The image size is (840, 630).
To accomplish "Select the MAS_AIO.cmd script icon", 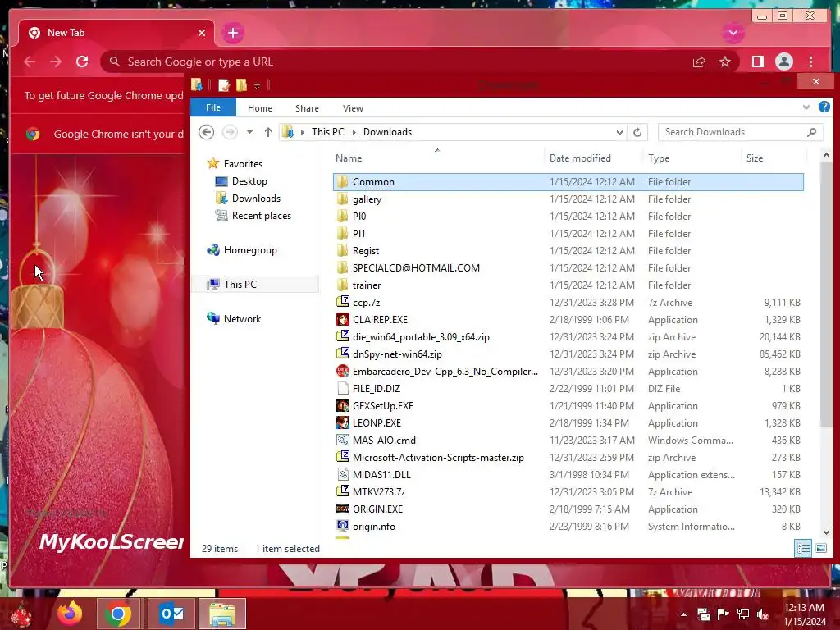I will coord(343,441).
